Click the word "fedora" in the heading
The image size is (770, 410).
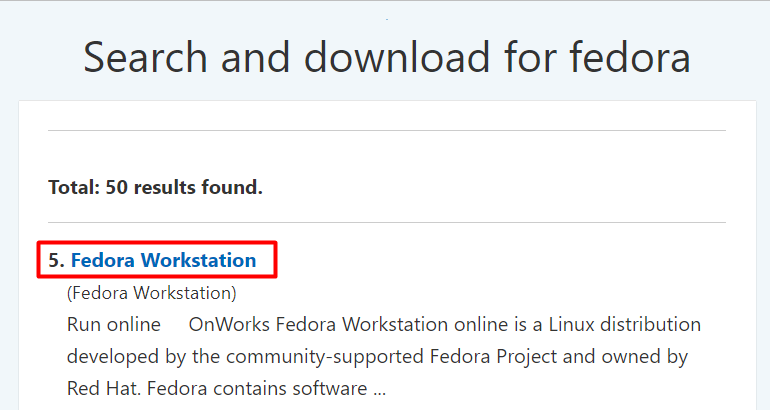pos(630,57)
